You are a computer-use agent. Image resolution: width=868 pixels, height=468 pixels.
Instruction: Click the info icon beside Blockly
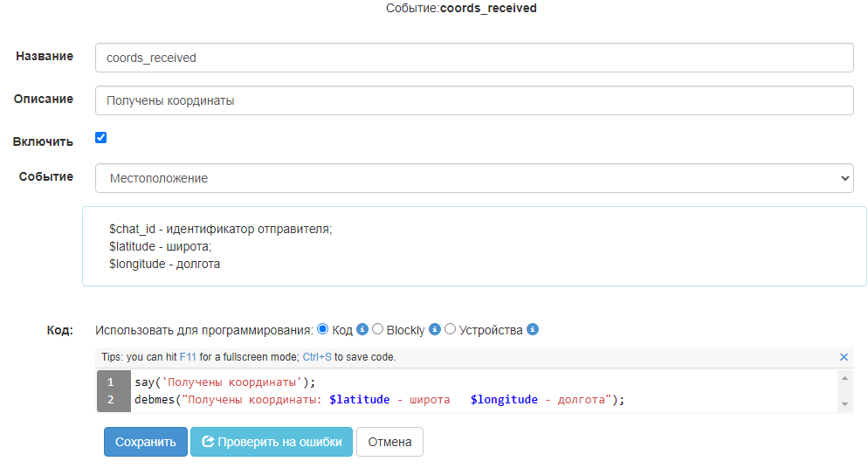coord(435,330)
